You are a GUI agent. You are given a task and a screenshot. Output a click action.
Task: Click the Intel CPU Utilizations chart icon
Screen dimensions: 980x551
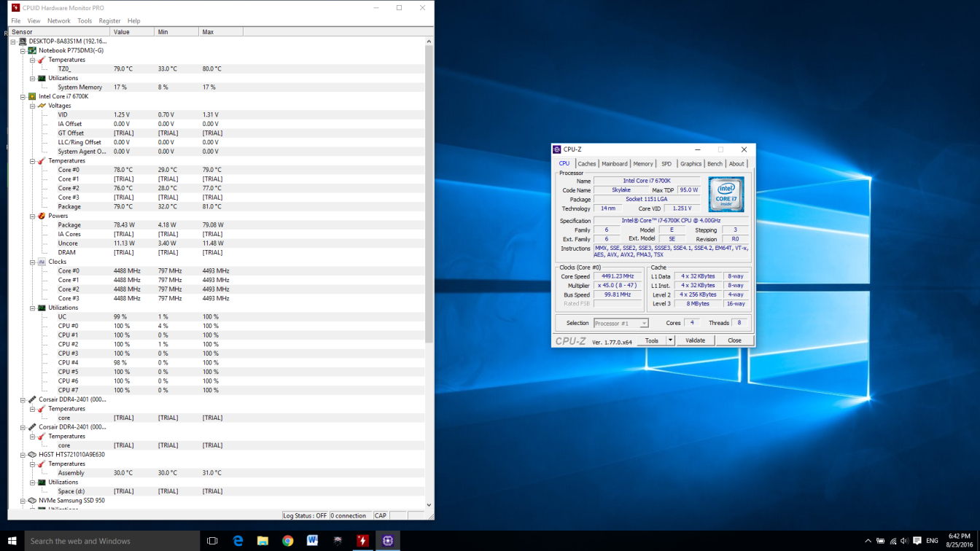click(x=42, y=308)
